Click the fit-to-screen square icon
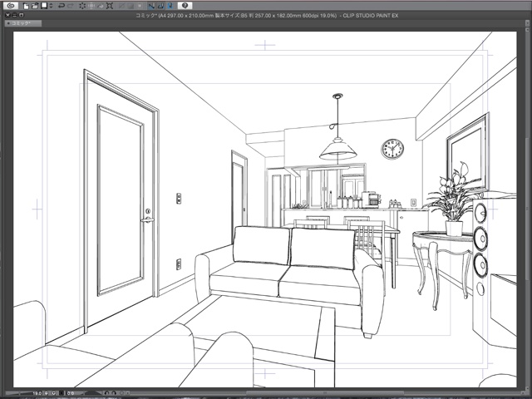Screen dimensions: 532x399 pos(62,393)
